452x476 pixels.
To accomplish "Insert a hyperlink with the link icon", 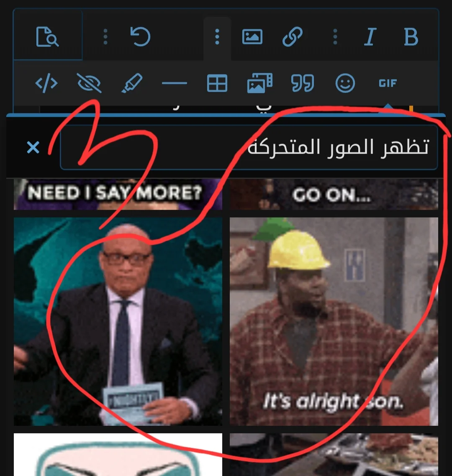I will (x=292, y=37).
